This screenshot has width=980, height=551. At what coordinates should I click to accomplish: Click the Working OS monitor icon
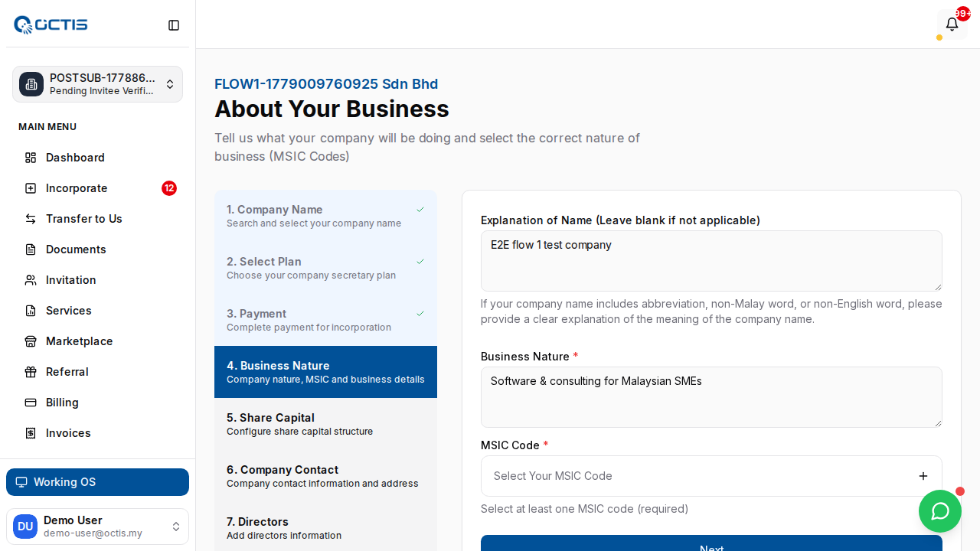point(21,482)
